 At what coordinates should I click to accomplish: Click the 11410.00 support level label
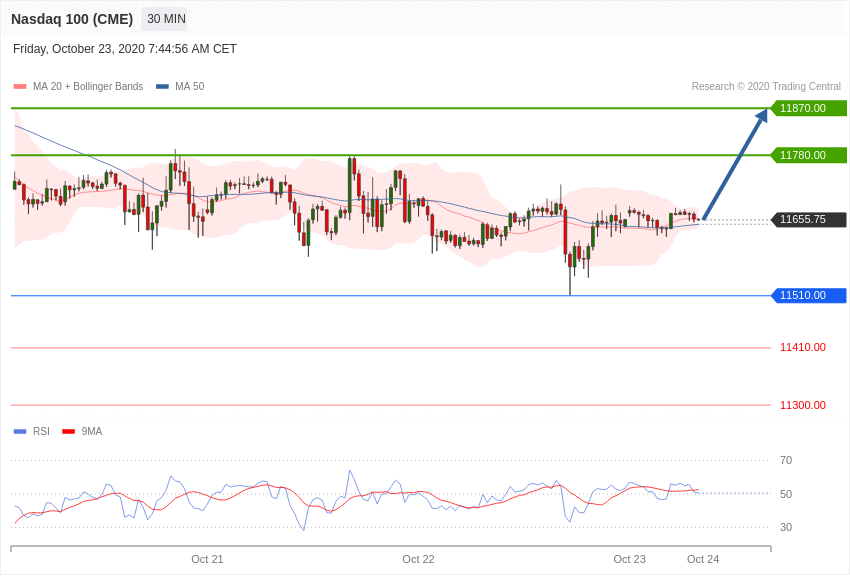coord(803,347)
